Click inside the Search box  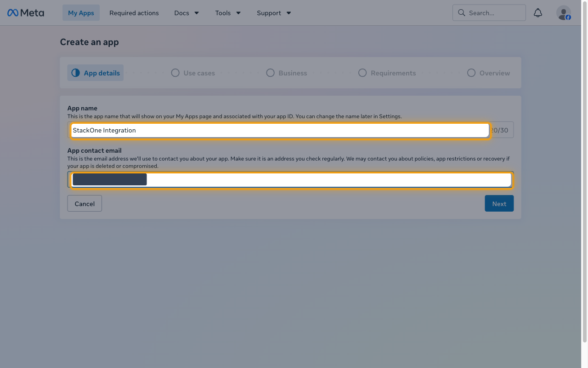point(489,13)
